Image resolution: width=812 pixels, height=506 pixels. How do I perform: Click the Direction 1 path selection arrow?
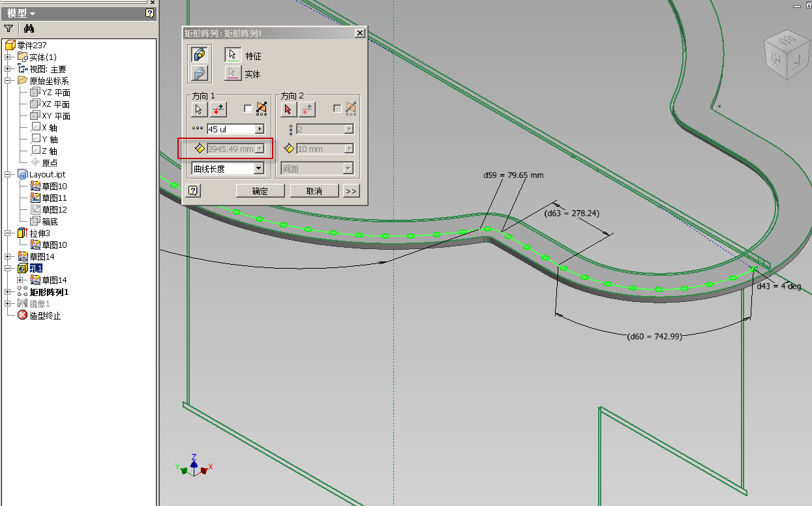[x=200, y=109]
